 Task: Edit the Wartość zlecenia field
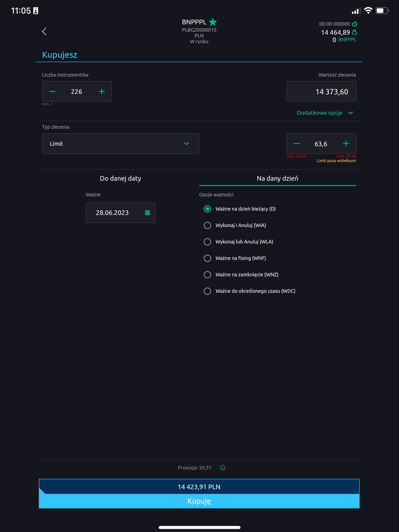pos(321,91)
